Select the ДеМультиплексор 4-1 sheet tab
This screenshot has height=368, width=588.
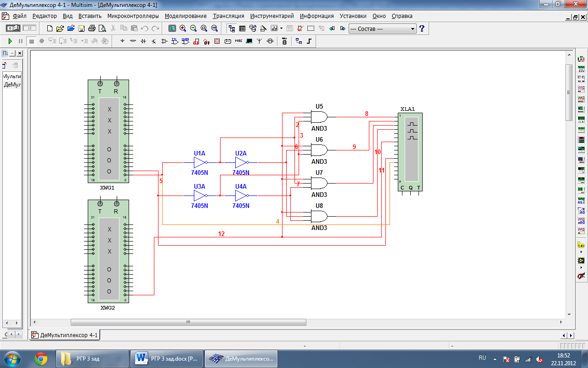point(65,335)
